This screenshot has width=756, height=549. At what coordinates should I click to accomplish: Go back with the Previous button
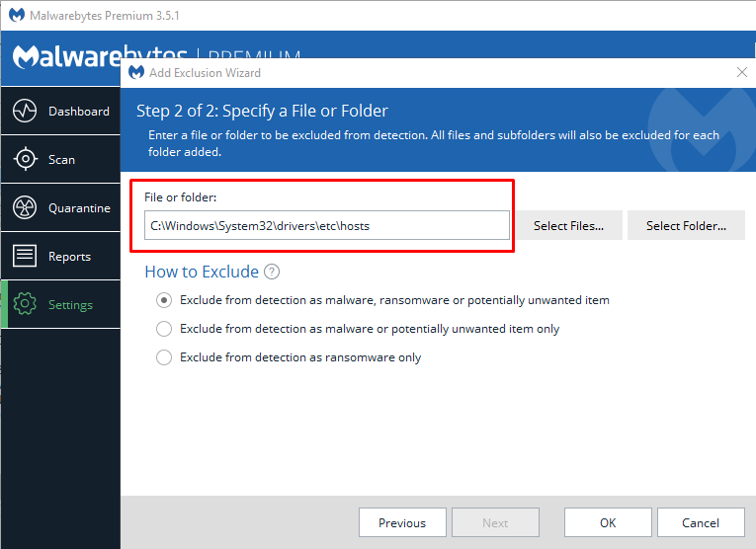pyautogui.click(x=402, y=522)
